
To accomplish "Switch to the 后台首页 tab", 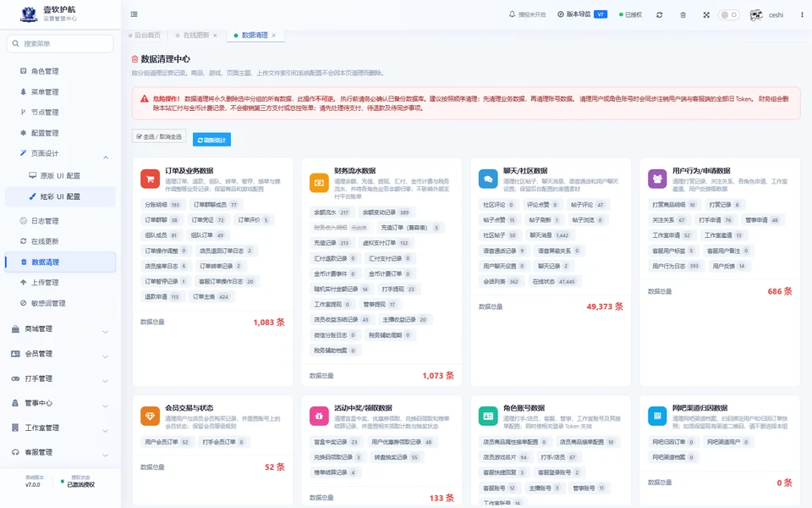I will (145, 36).
